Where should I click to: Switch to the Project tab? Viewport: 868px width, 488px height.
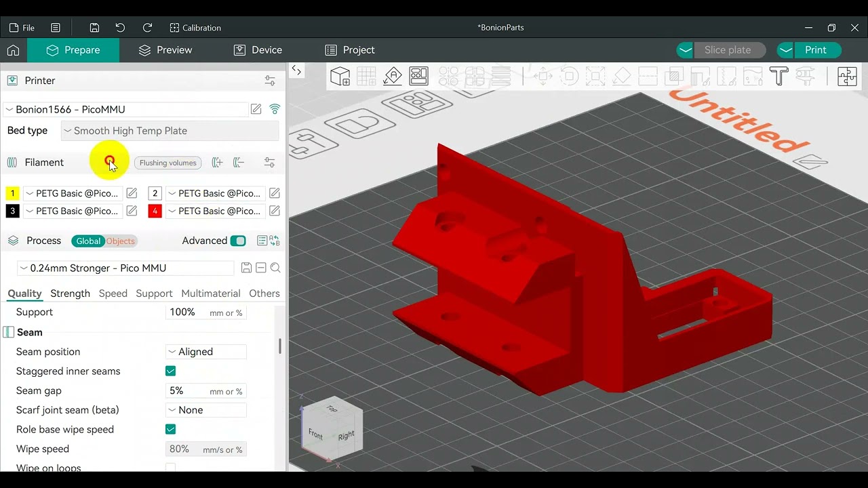tap(350, 50)
